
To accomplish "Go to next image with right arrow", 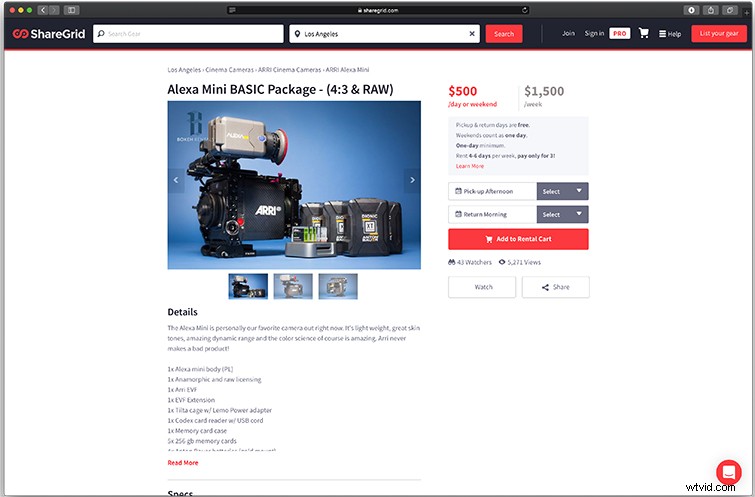I will tap(412, 180).
